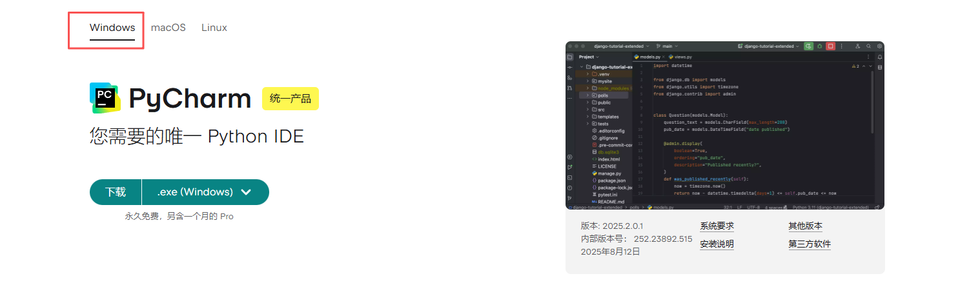Open the main branch selector in the IDE screenshot

(x=667, y=46)
